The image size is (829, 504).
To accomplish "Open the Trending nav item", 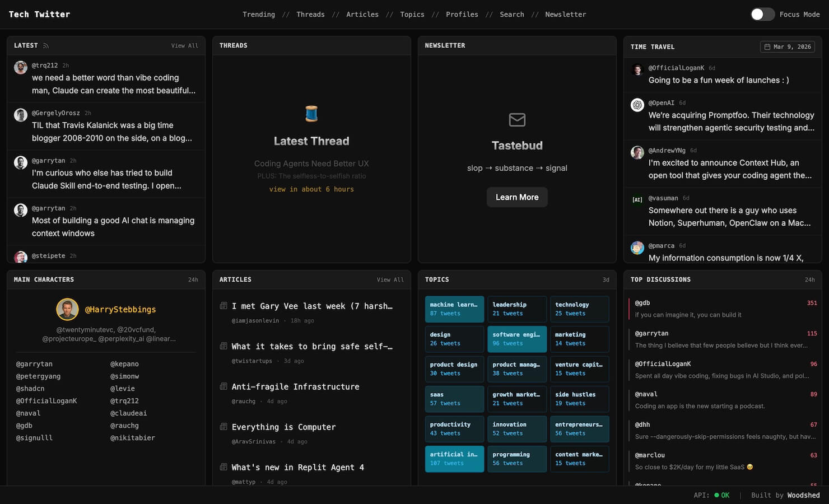I will point(258,15).
